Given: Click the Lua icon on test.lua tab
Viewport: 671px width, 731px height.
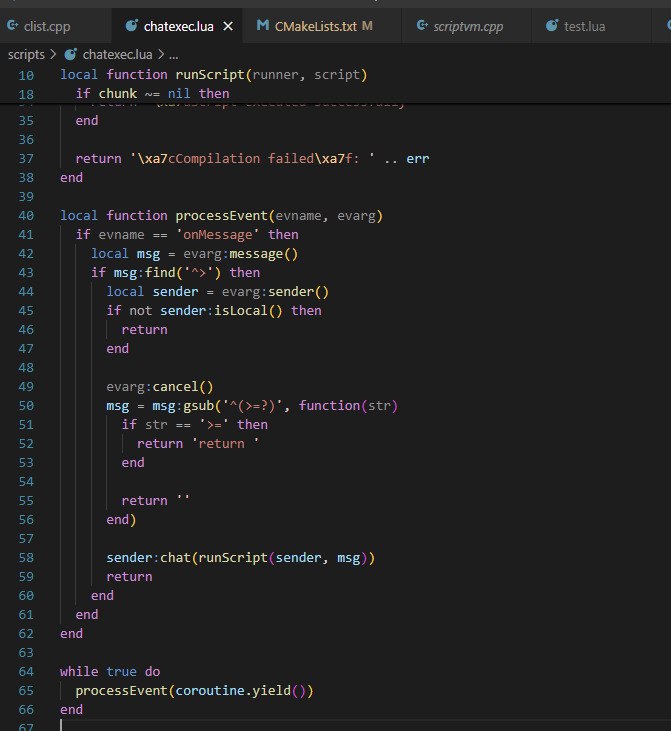Looking at the screenshot, I should (552, 26).
